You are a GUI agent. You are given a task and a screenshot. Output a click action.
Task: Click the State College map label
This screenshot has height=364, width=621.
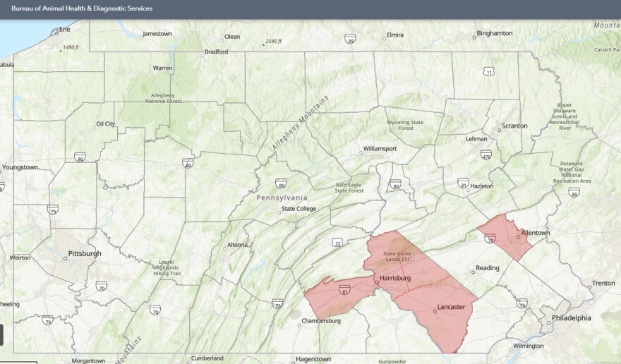click(x=299, y=209)
